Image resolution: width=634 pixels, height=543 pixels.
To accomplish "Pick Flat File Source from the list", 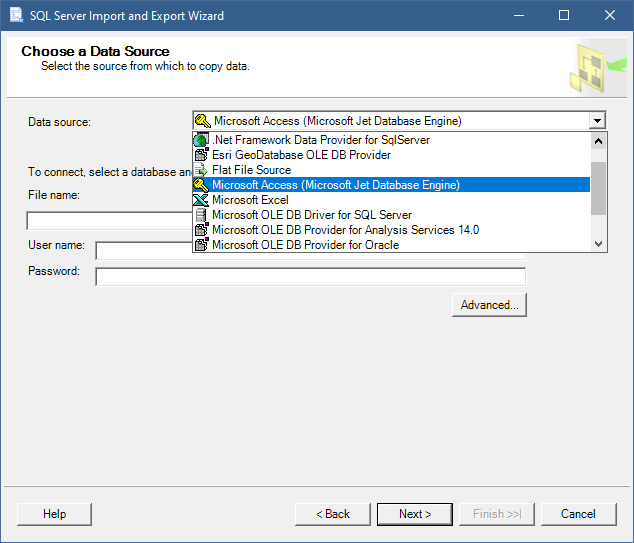I will 391,170.
